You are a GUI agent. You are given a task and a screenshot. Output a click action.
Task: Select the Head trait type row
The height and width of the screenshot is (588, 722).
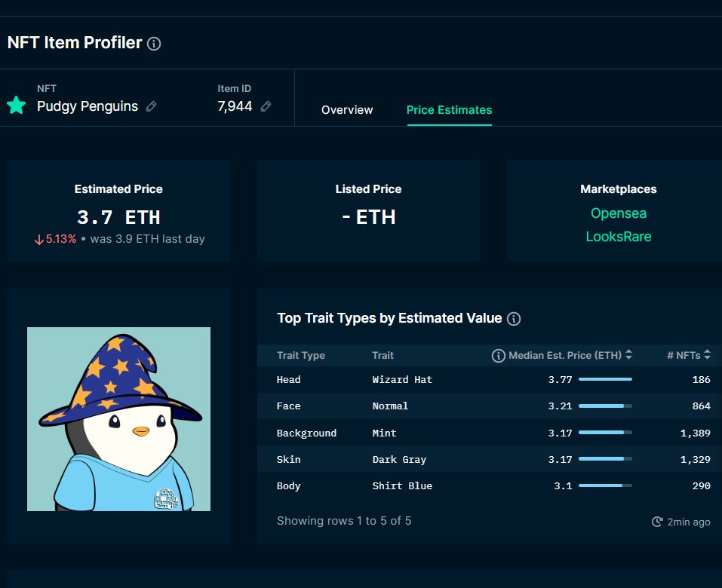490,380
